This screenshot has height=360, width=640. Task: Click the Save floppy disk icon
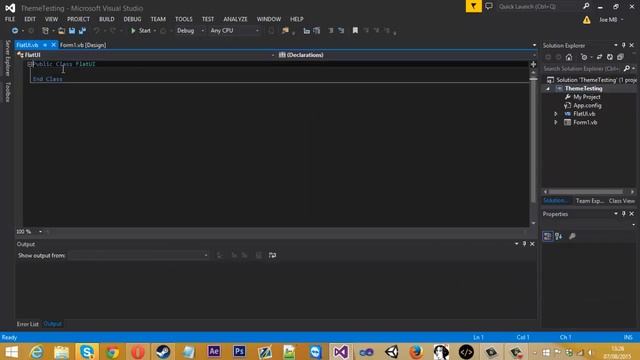[72, 31]
